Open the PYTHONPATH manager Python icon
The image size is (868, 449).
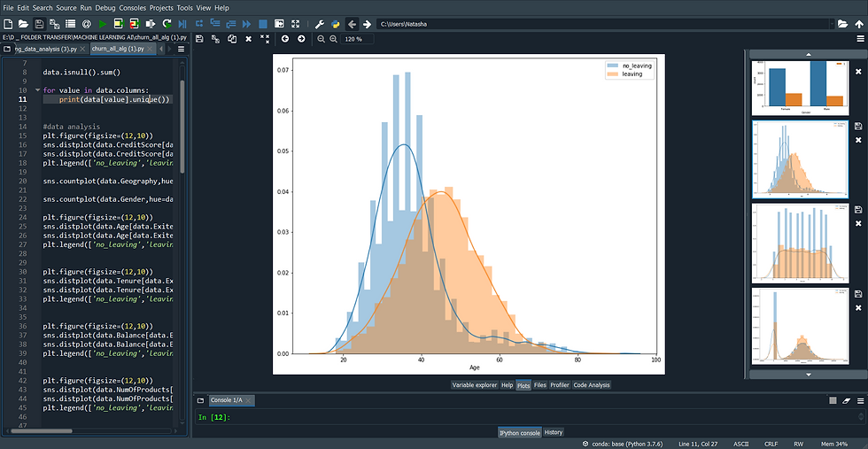click(x=336, y=24)
